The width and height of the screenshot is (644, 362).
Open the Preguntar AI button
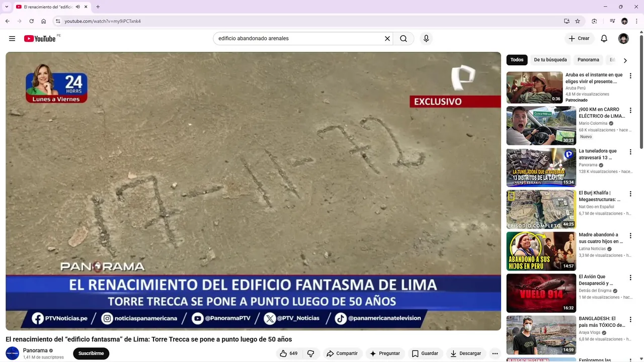384,353
